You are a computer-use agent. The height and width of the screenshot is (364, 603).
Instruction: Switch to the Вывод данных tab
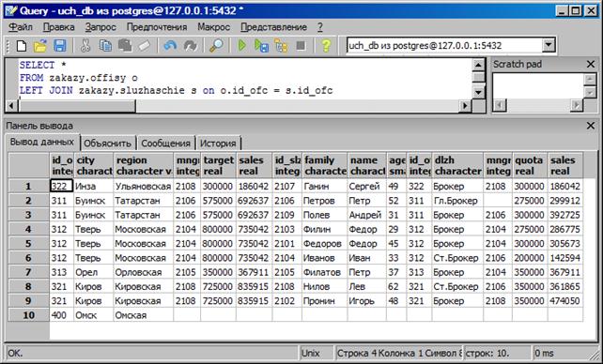tap(42, 142)
